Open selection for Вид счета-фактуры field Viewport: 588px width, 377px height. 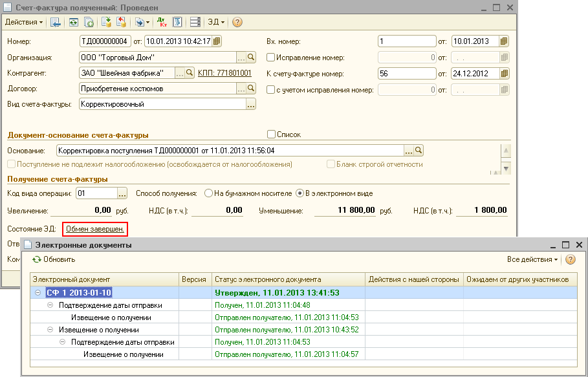coord(251,103)
